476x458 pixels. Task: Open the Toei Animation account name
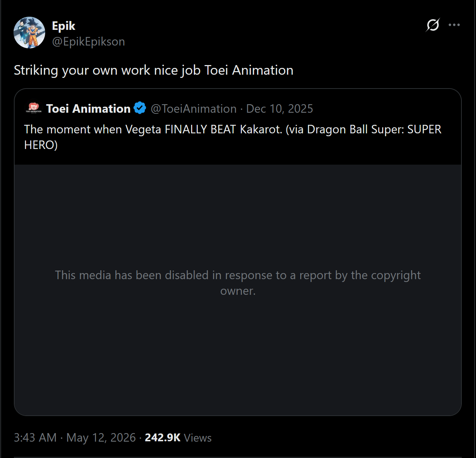coord(88,108)
